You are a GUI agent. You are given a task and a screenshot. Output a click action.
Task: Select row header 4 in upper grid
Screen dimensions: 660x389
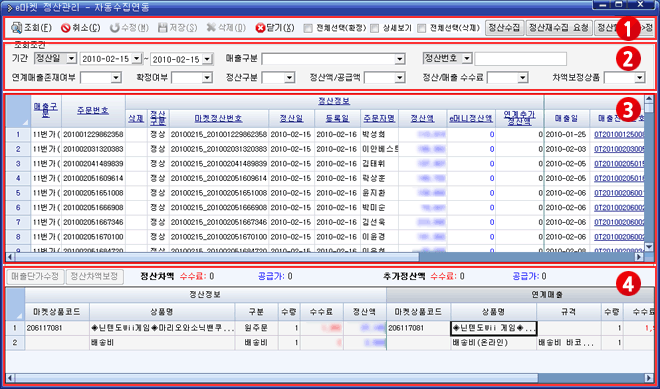(18, 179)
